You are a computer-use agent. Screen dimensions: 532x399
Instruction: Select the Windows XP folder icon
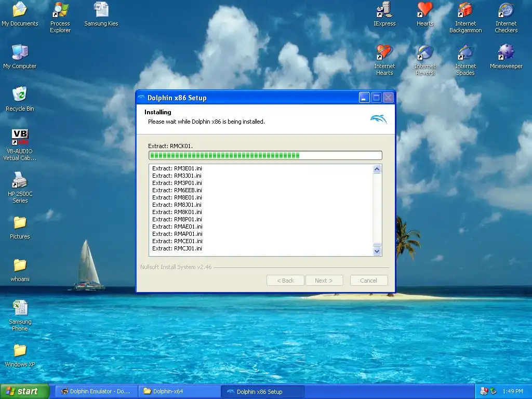pyautogui.click(x=20, y=355)
